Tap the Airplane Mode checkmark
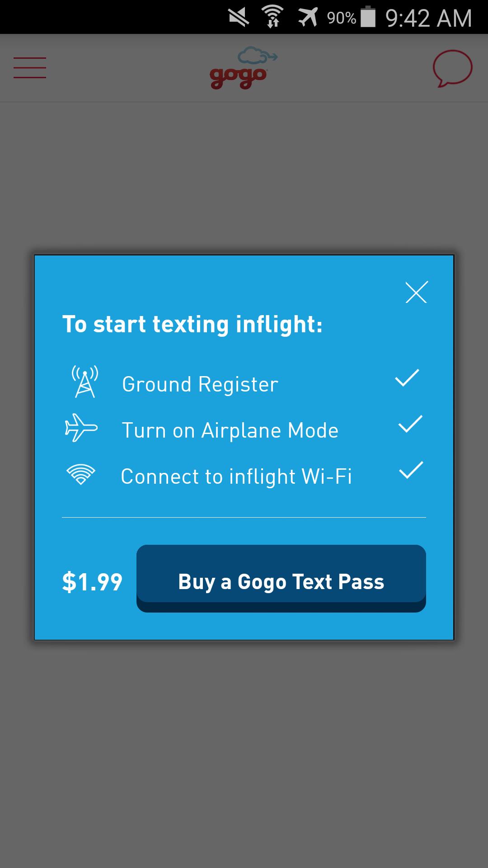This screenshot has width=488, height=868. pyautogui.click(x=410, y=425)
